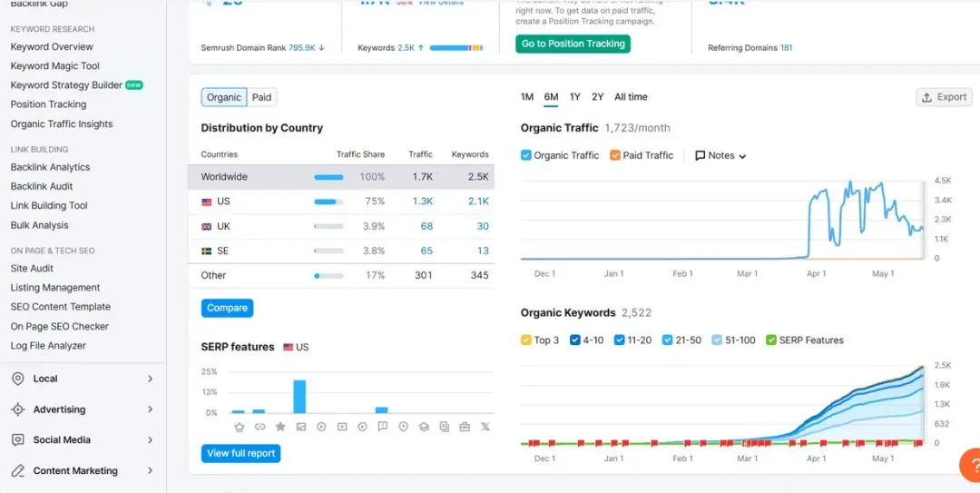Click the upload arrow icon on Export
This screenshot has height=493, width=980.
coord(926,97)
